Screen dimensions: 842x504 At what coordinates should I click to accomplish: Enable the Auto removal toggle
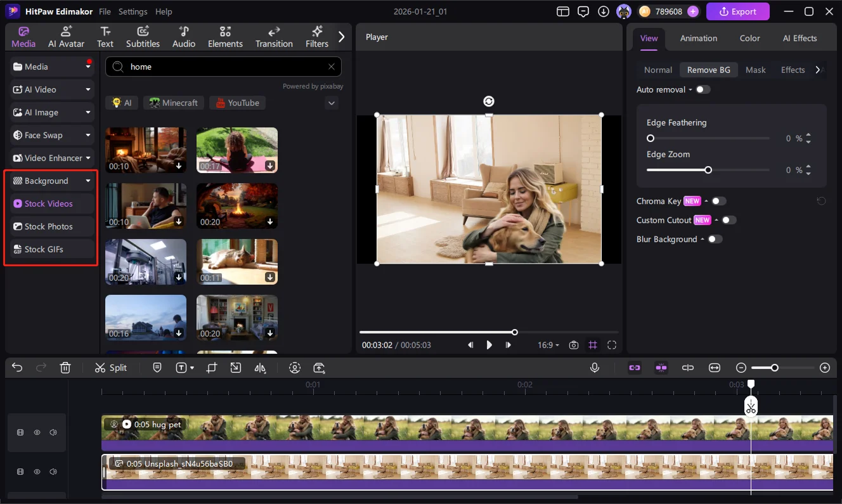[x=703, y=89]
